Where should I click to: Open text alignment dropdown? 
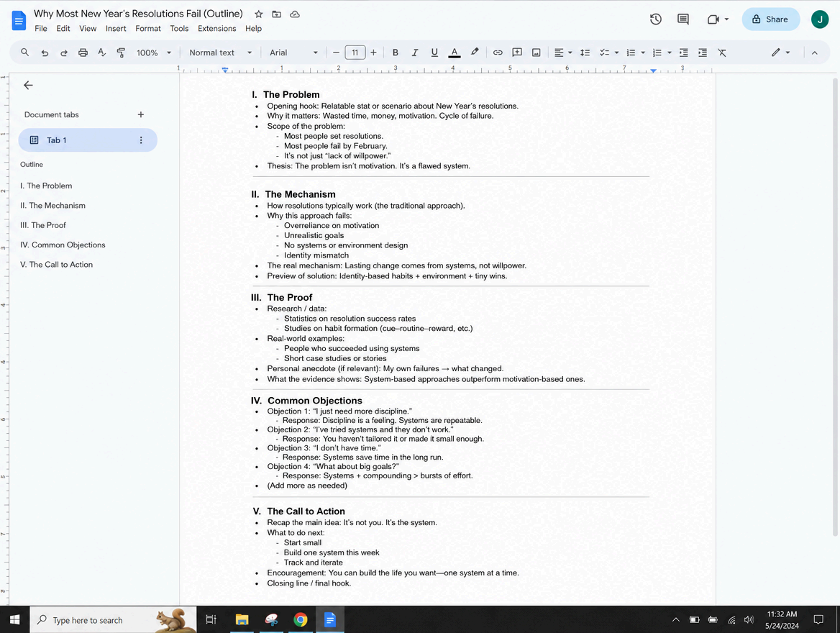tap(562, 53)
